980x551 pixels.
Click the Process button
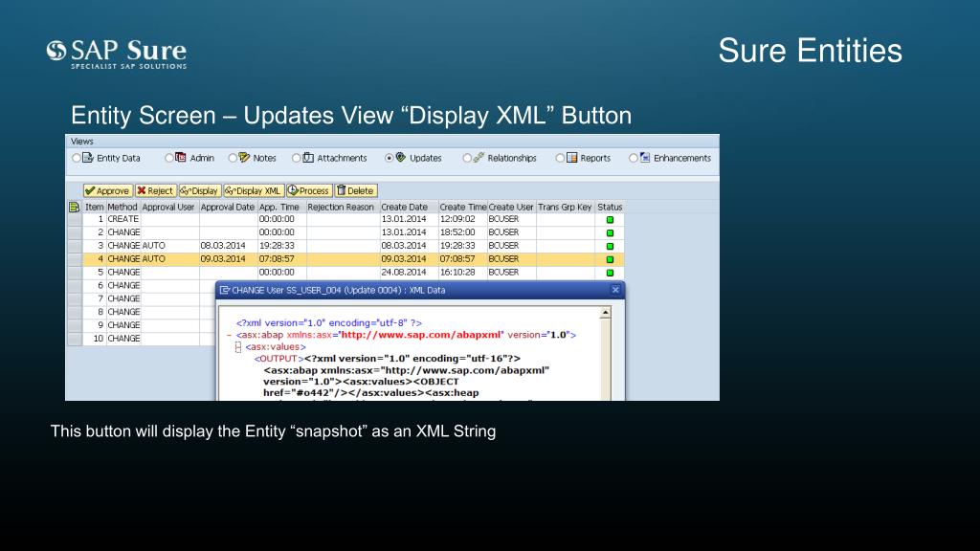tap(309, 190)
